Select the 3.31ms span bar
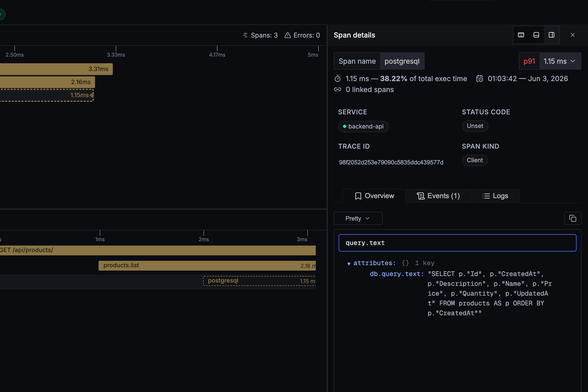The height and width of the screenshot is (392, 588). [56, 69]
